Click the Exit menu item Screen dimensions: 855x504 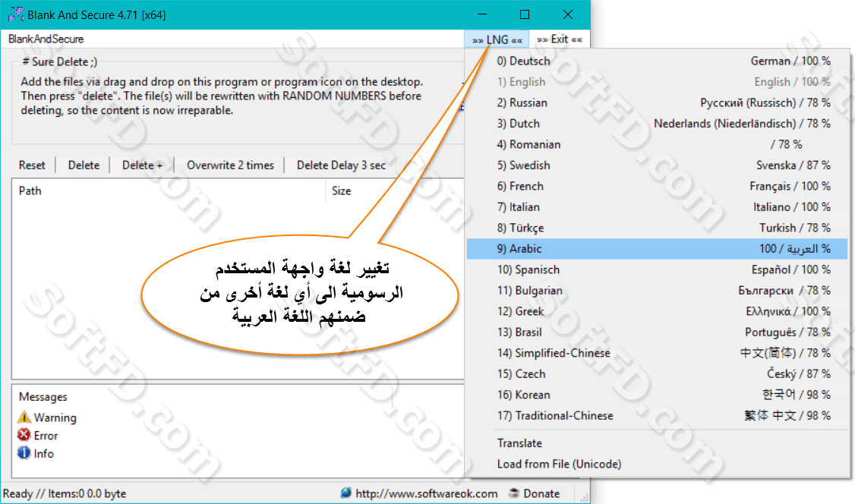coord(560,39)
